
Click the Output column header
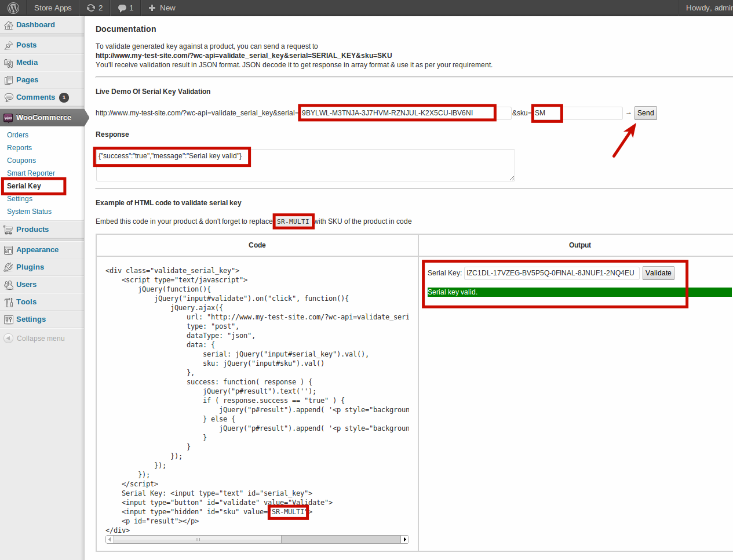tap(580, 245)
